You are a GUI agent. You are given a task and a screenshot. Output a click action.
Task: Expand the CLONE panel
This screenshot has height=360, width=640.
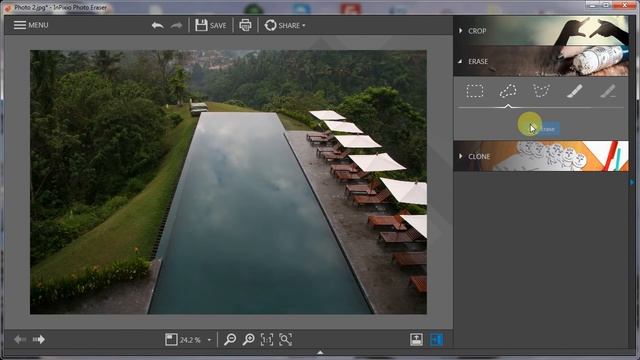(x=541, y=156)
